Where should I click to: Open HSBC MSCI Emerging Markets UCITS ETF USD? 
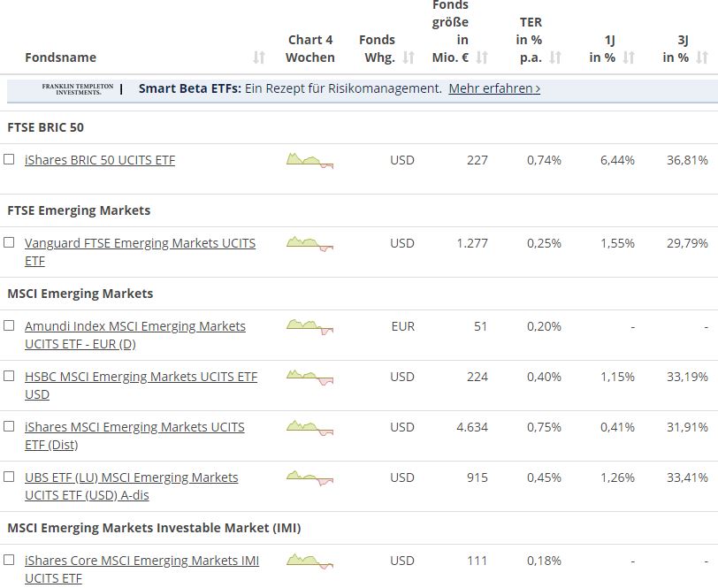[141, 377]
